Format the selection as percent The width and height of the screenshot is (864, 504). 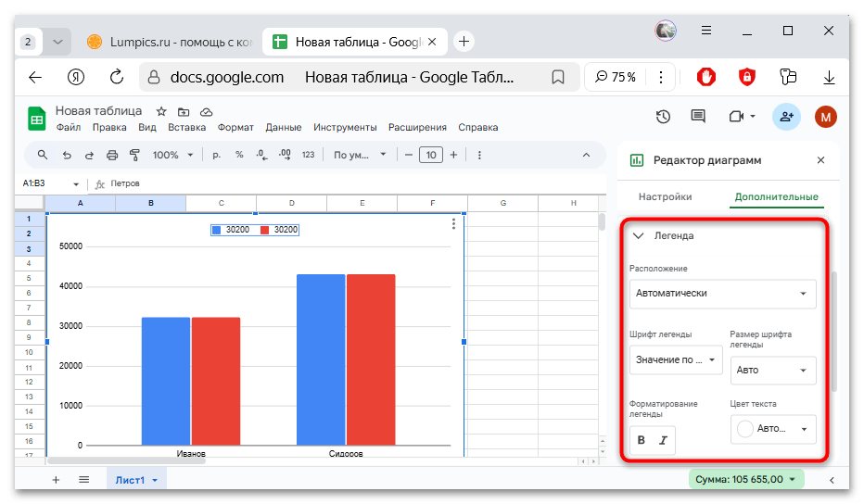point(238,155)
